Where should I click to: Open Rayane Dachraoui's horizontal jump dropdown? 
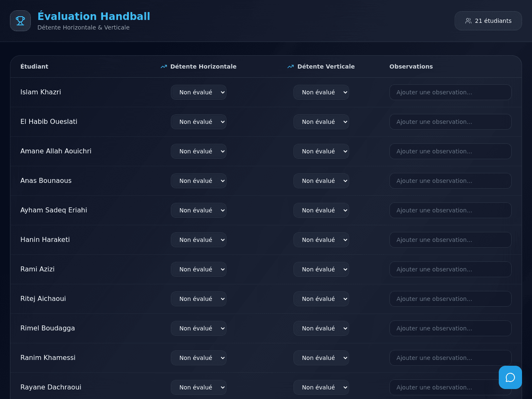click(x=199, y=387)
